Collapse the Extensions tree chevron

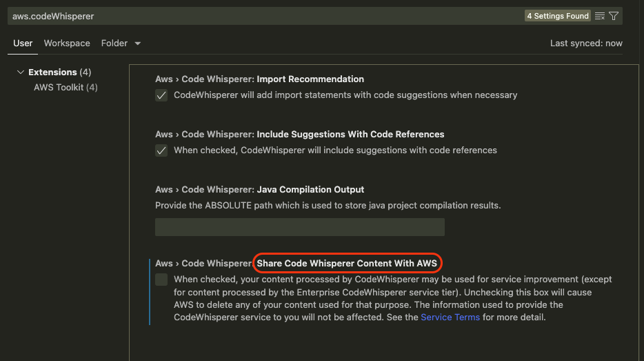(21, 72)
